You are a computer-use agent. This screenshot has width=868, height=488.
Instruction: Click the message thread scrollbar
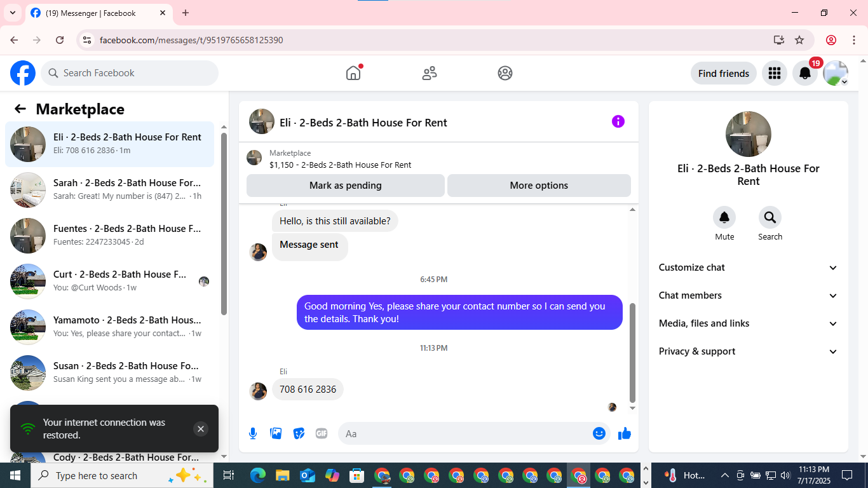click(632, 353)
